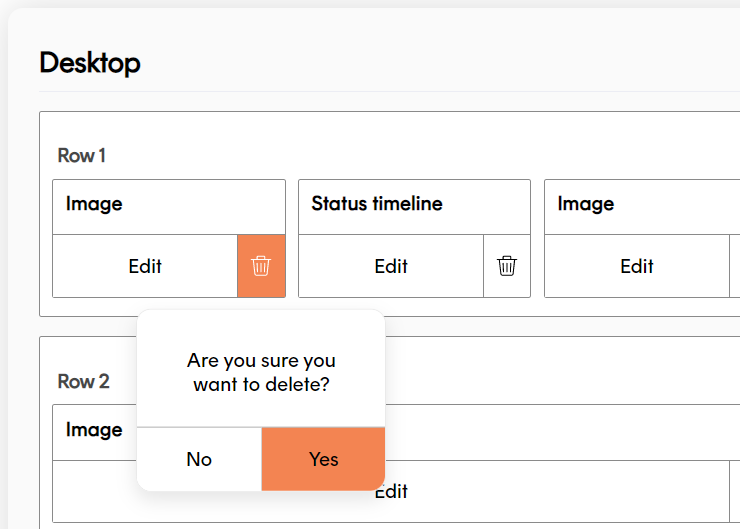Click the Status timeline block title
This screenshot has width=740, height=529.
click(x=377, y=204)
